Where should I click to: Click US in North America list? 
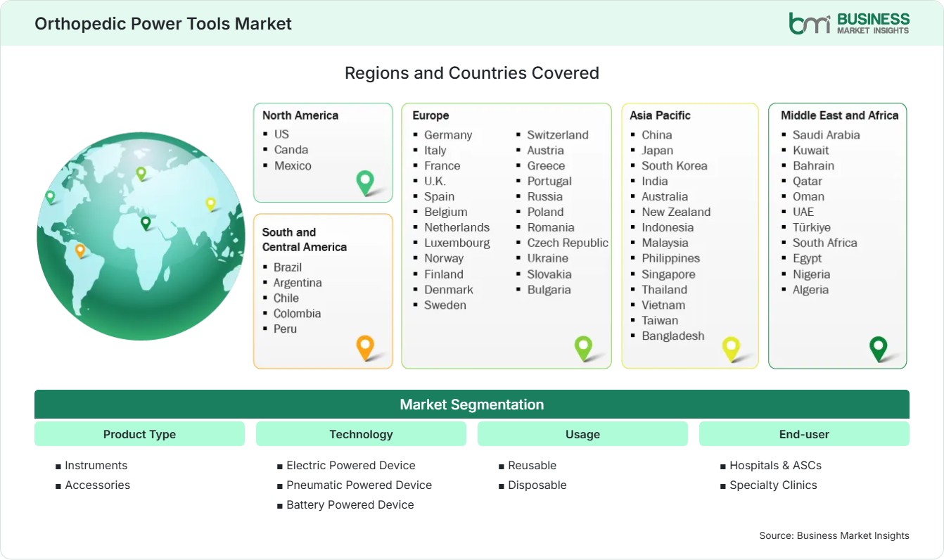coord(281,134)
